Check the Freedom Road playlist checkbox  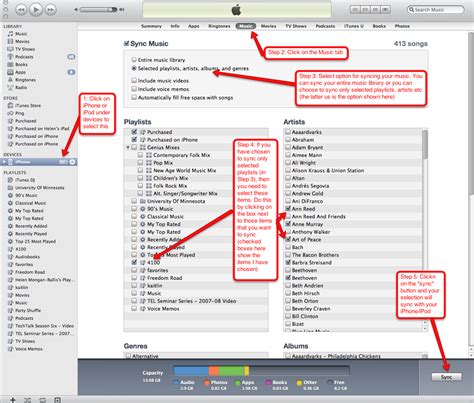point(134,278)
